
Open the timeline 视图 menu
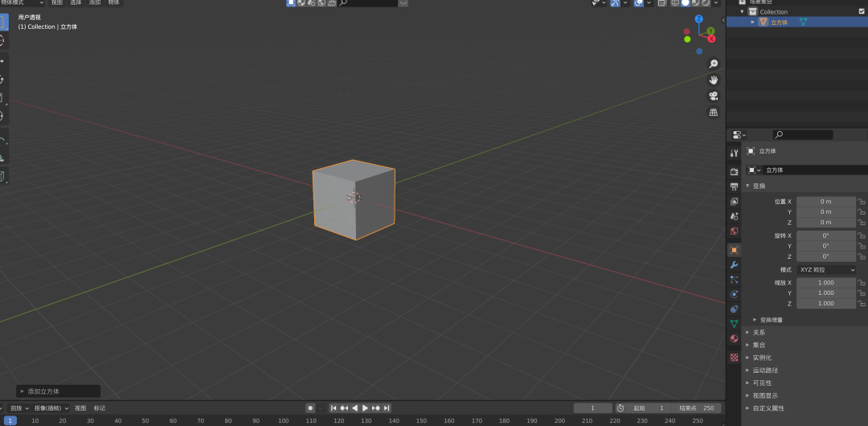click(80, 408)
